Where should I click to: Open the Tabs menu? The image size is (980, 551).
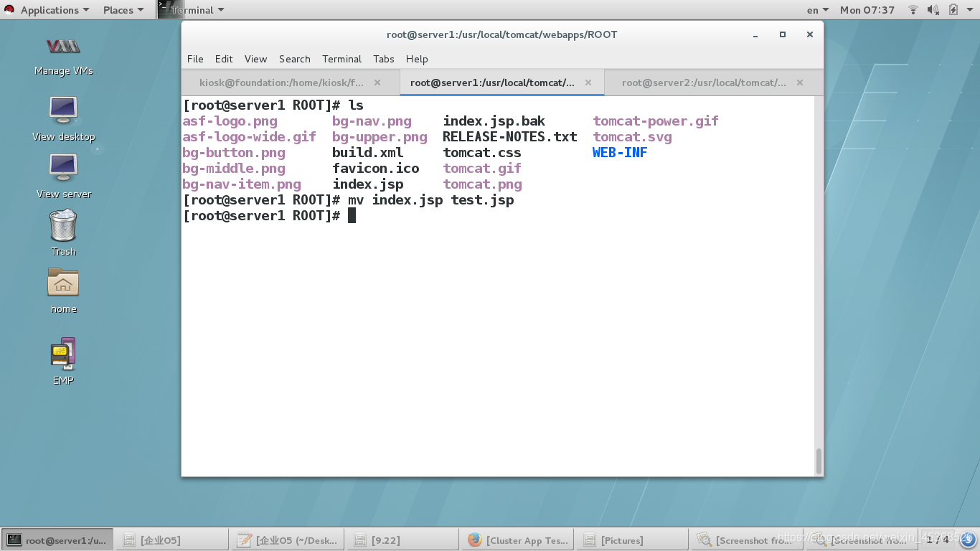pyautogui.click(x=384, y=59)
